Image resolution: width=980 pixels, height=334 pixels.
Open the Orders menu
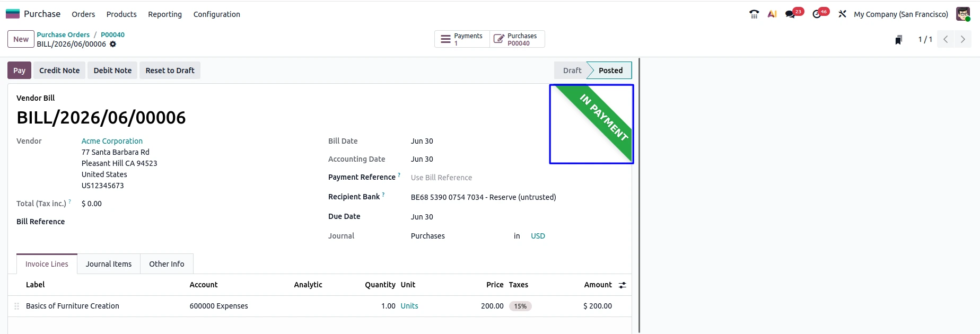pos(83,14)
